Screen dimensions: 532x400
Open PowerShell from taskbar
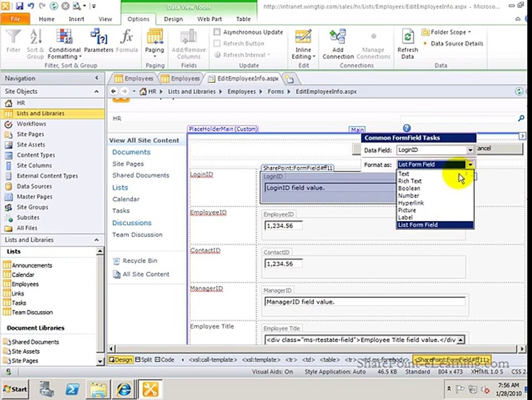click(x=72, y=389)
